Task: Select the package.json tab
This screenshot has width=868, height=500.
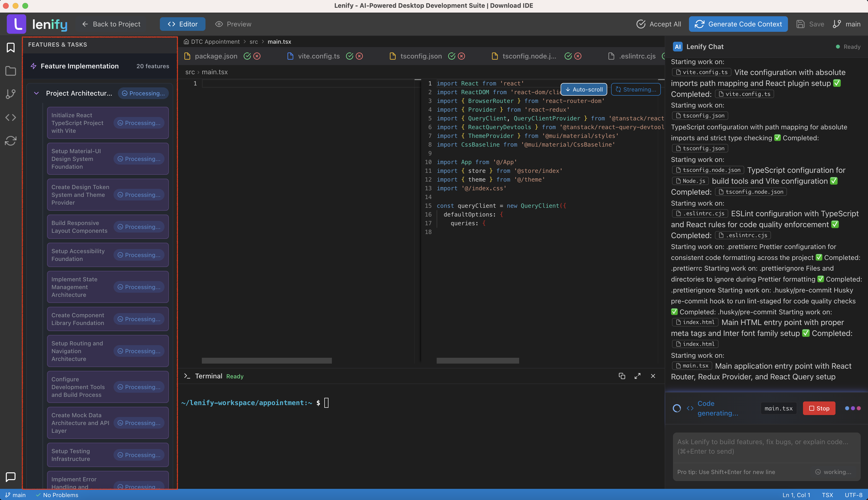Action: pyautogui.click(x=215, y=56)
